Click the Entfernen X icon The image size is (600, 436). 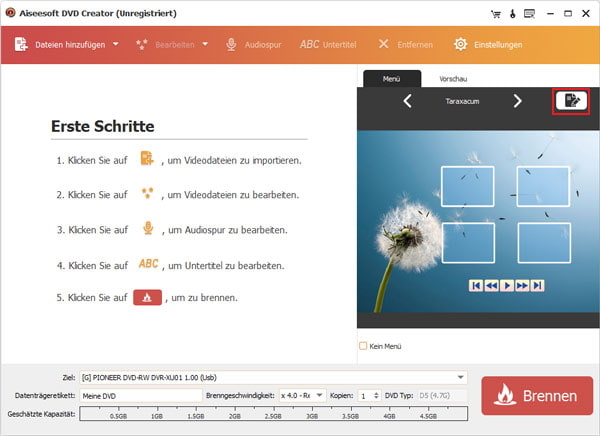(x=383, y=44)
